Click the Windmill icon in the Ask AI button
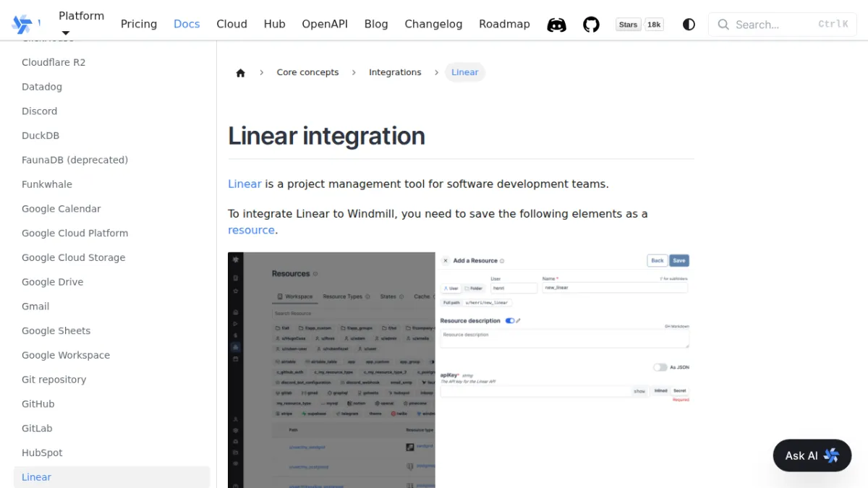Viewport: 868px width, 488px height. click(x=831, y=455)
